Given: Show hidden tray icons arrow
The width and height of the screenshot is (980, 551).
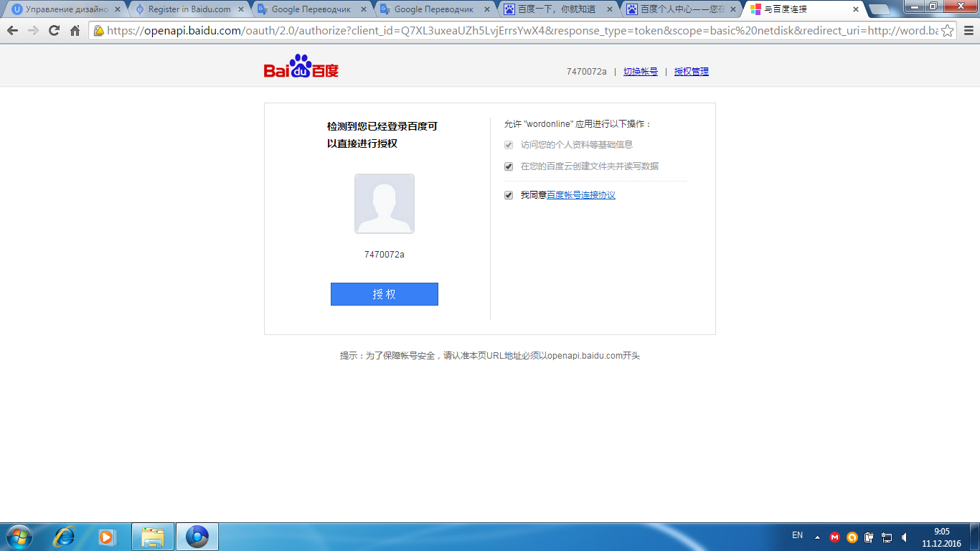Looking at the screenshot, I should [817, 537].
